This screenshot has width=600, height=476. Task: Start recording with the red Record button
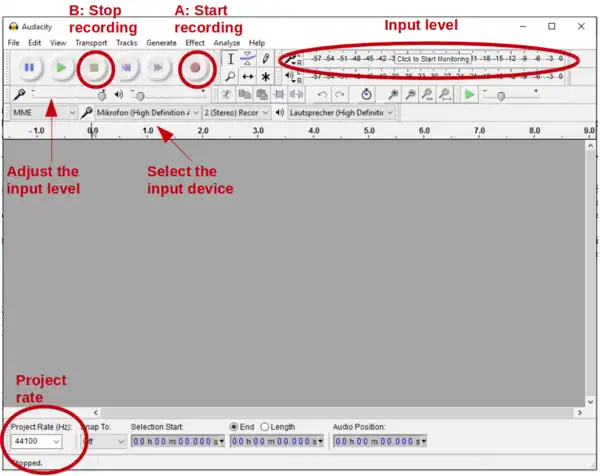(x=195, y=68)
